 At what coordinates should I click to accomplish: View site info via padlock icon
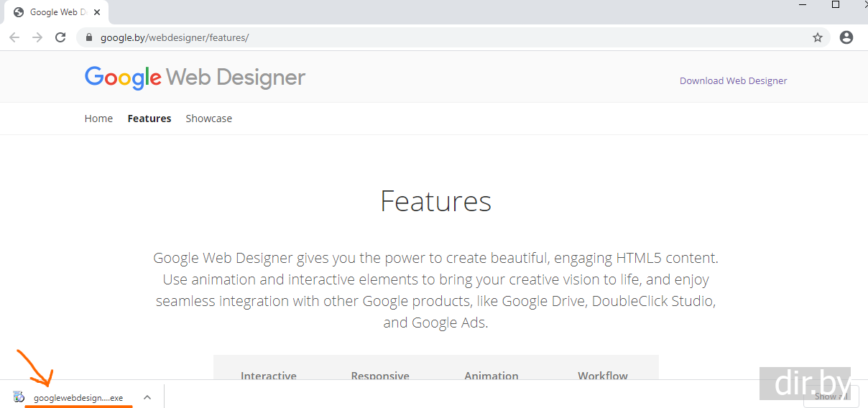[89, 37]
